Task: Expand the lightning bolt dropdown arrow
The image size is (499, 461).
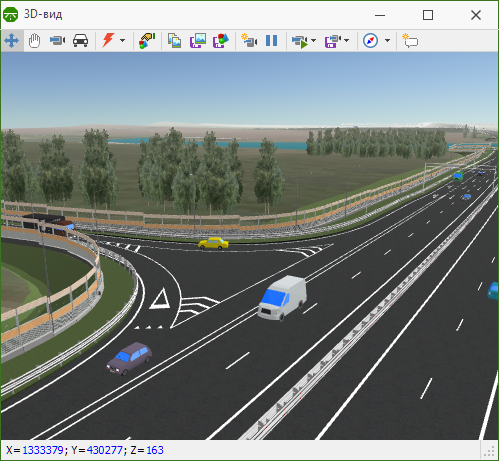Action: pos(122,41)
